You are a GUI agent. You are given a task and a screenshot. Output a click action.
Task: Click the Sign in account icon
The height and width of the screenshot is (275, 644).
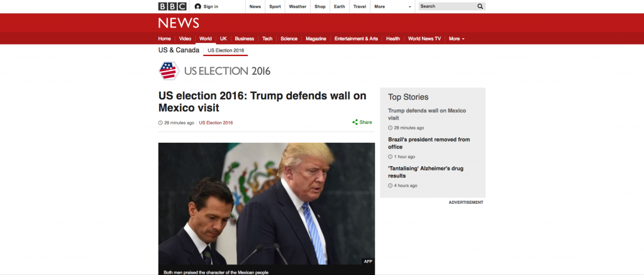click(198, 6)
